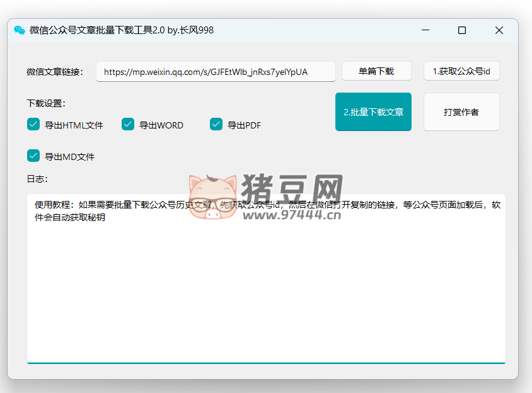The height and width of the screenshot is (393, 532).
Task: Maximize the download tool window
Action: [462, 30]
